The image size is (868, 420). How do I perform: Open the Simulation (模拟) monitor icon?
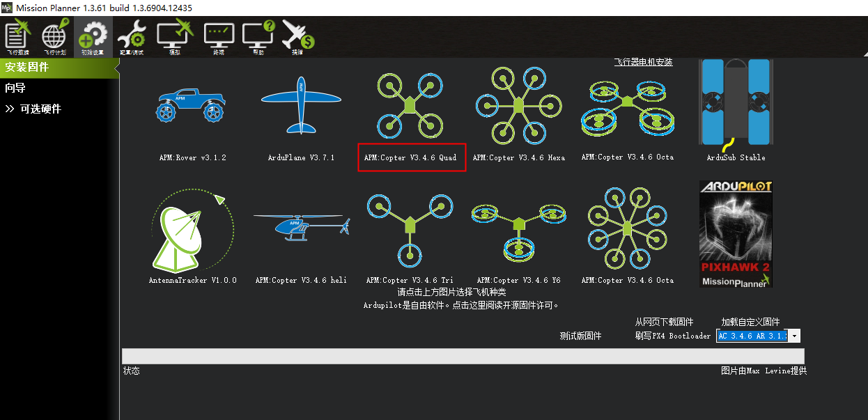174,38
